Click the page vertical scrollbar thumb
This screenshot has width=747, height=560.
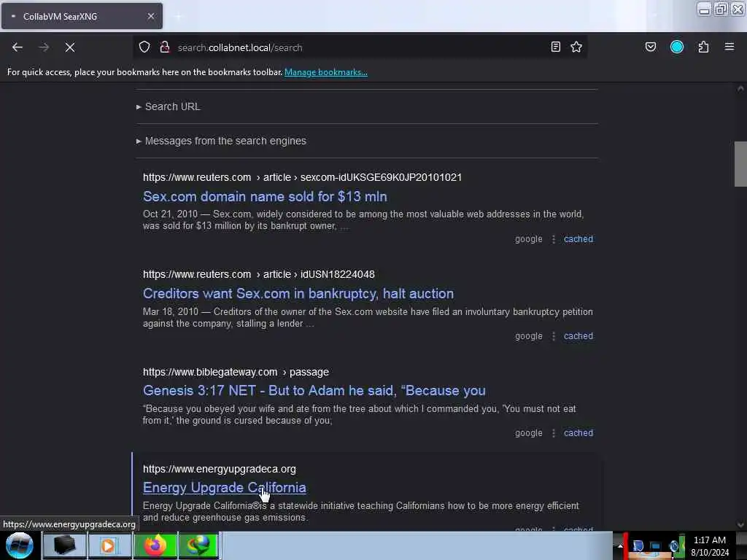pos(740,164)
